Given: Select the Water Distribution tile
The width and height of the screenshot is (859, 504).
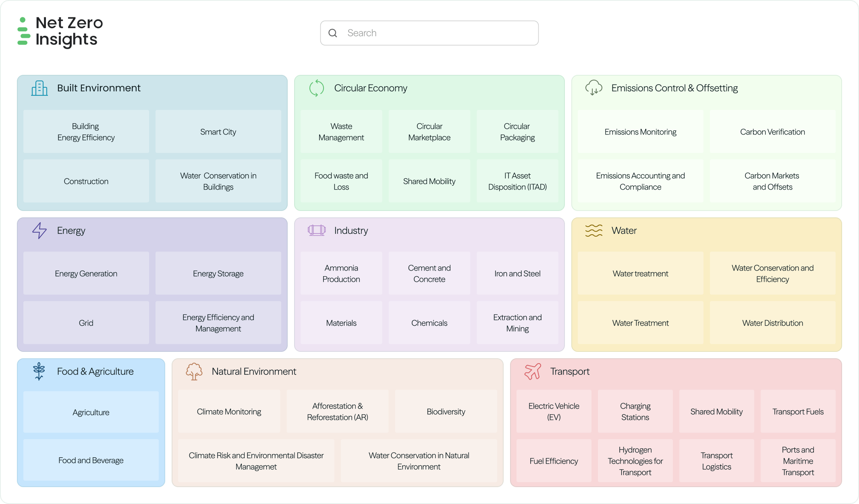Looking at the screenshot, I should (772, 323).
